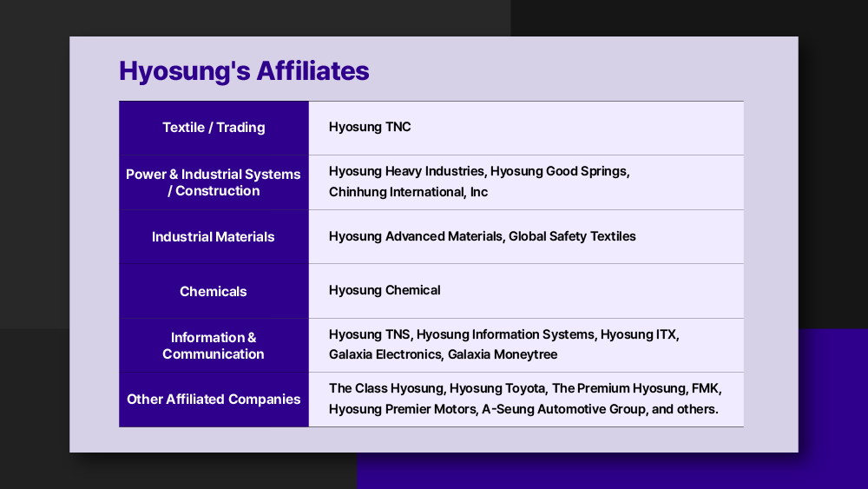Select the Textile / Trading category cell
Screen dimensions: 868x489
214,128
